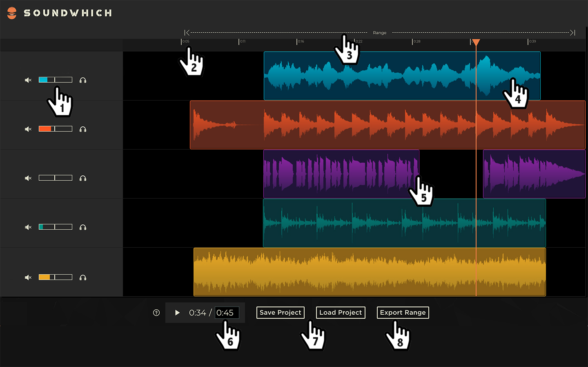This screenshot has height=367, width=588.
Task: Solo the blue track with its headphones icon
Action: point(83,80)
